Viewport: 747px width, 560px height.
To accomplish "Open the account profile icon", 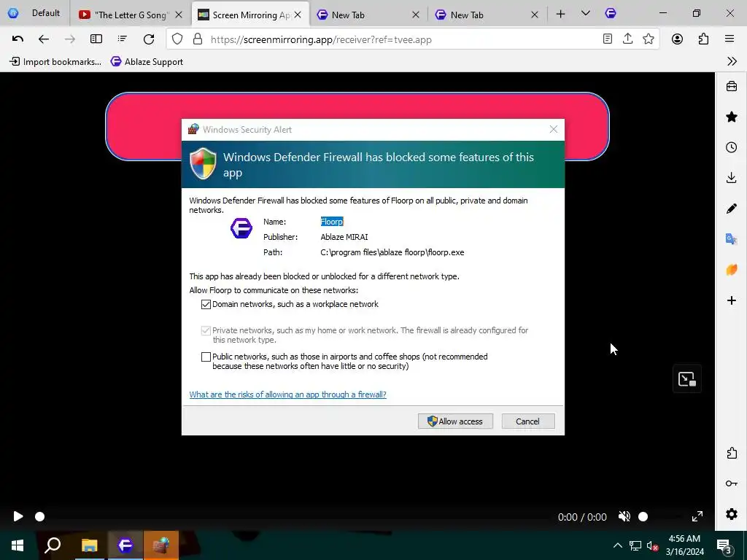I will click(677, 39).
